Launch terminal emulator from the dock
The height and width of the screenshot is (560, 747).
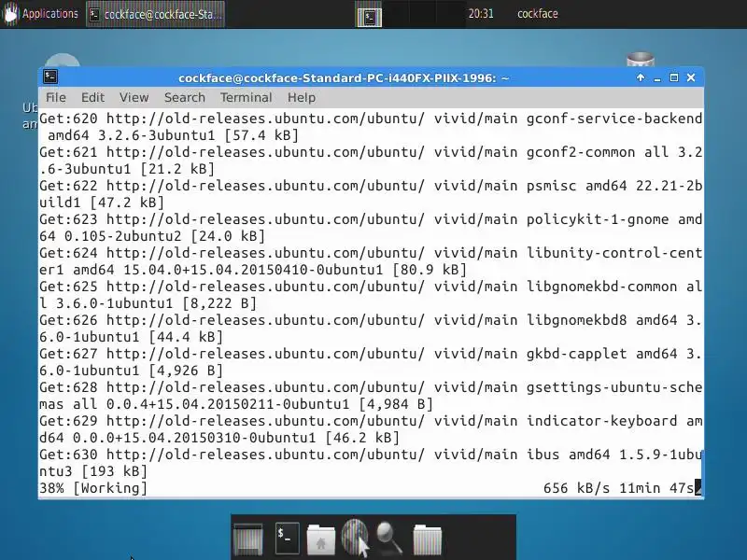(288, 539)
